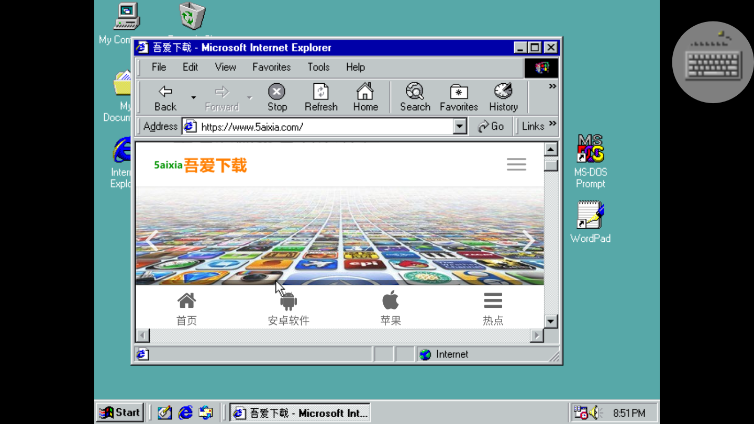Screen dimensions: 754x424
Task: Open the Start menu
Action: pyautogui.click(x=119, y=412)
